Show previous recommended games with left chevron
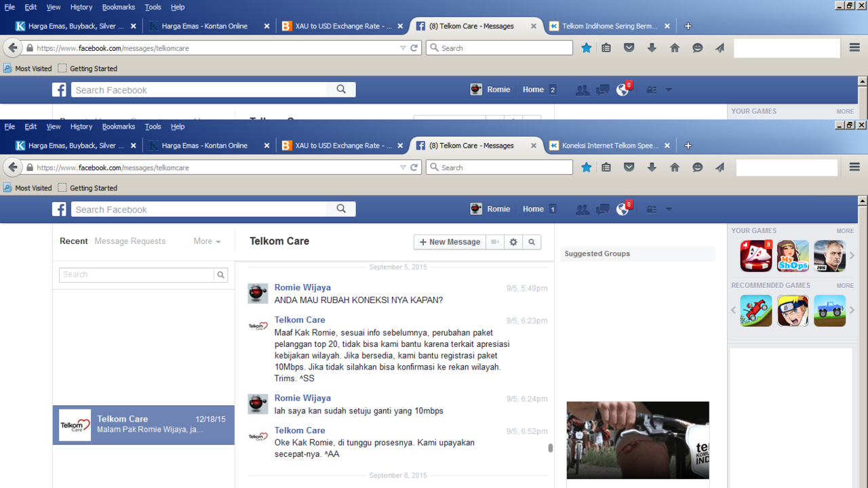The height and width of the screenshot is (488, 868). pyautogui.click(x=733, y=310)
